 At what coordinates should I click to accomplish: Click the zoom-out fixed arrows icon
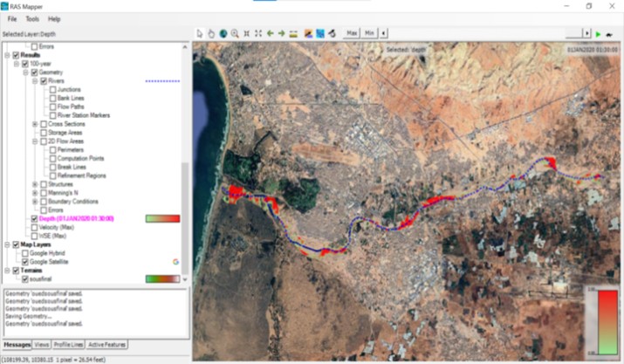click(258, 34)
